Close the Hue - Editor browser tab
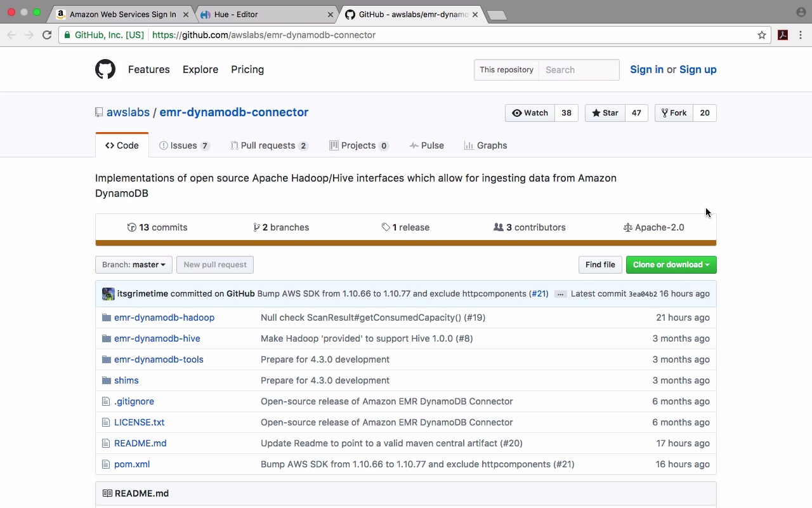Viewport: 812px width, 508px height. tap(331, 14)
